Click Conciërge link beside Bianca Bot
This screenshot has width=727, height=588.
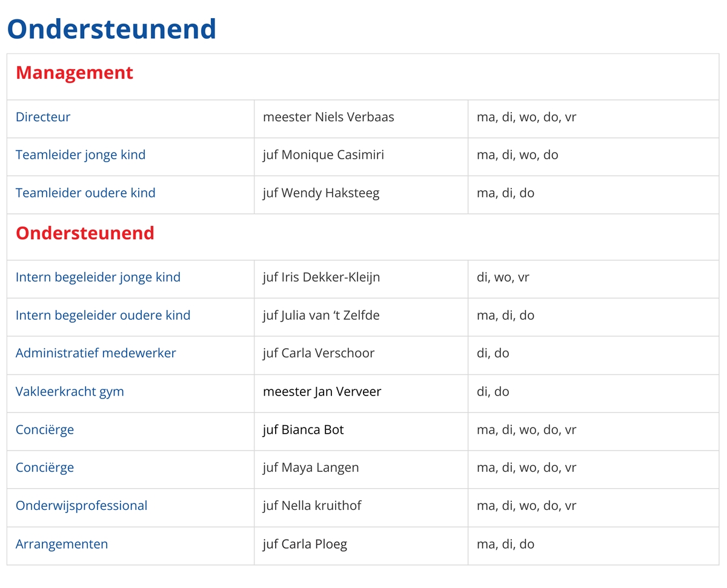(x=45, y=430)
